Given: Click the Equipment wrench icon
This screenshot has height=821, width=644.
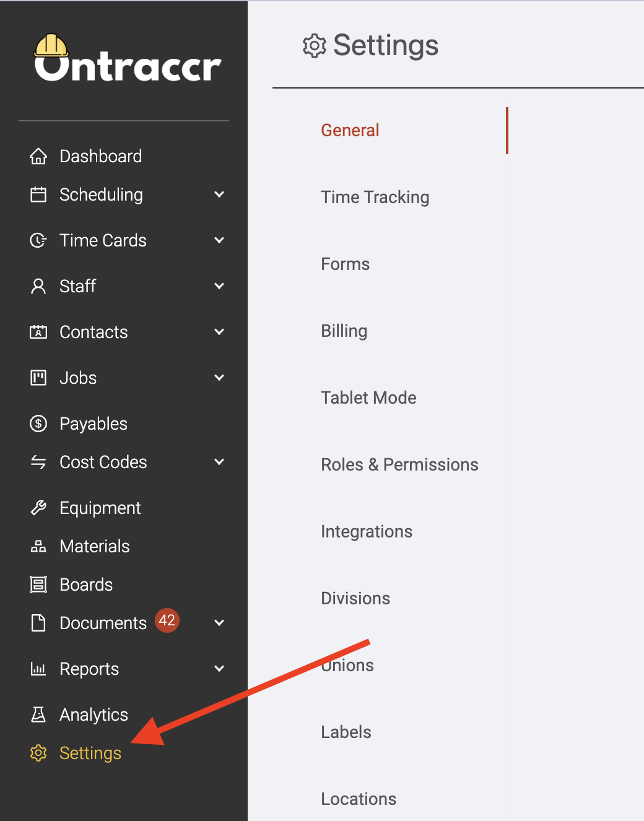Looking at the screenshot, I should click(x=38, y=508).
